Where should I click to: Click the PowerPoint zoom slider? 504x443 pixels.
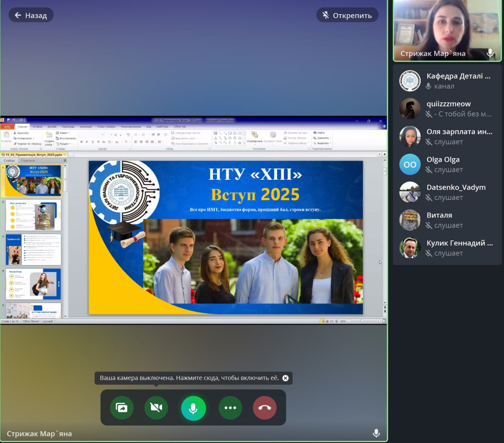click(x=362, y=321)
